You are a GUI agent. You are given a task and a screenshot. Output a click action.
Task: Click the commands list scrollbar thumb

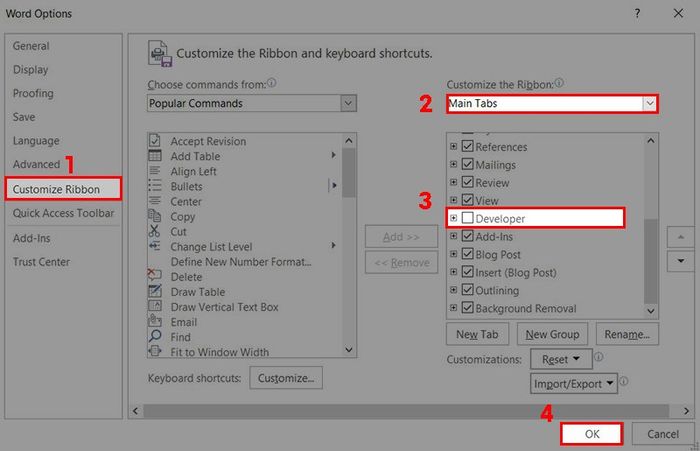(349, 172)
